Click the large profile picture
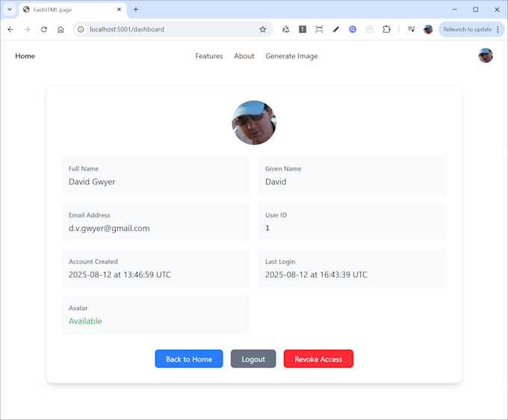 coord(254,123)
